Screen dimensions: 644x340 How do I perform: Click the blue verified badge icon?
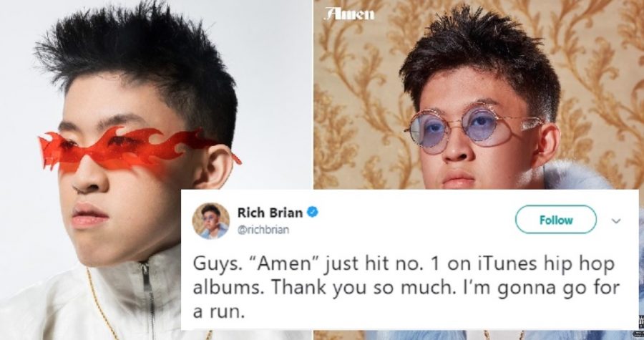pos(313,213)
